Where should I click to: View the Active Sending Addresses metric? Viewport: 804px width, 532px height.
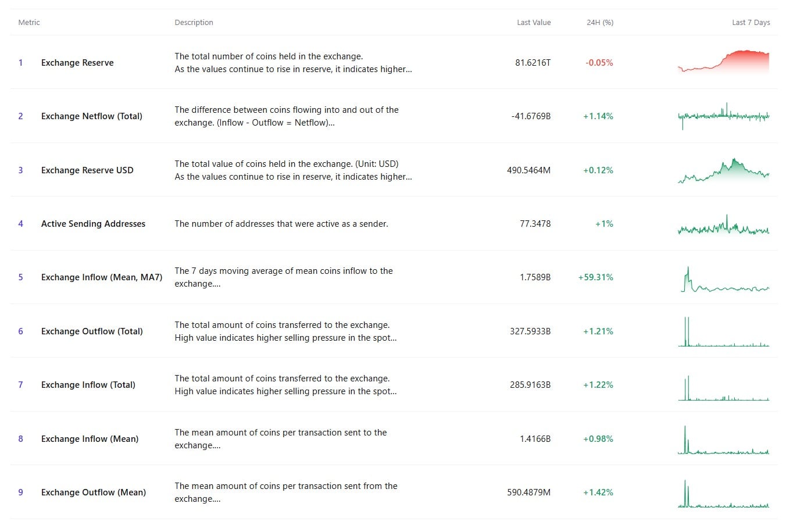(93, 223)
